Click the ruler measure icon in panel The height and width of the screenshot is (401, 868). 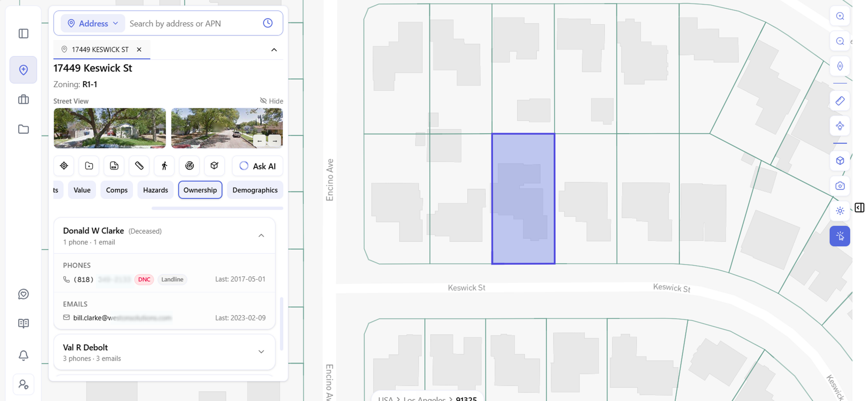point(139,166)
